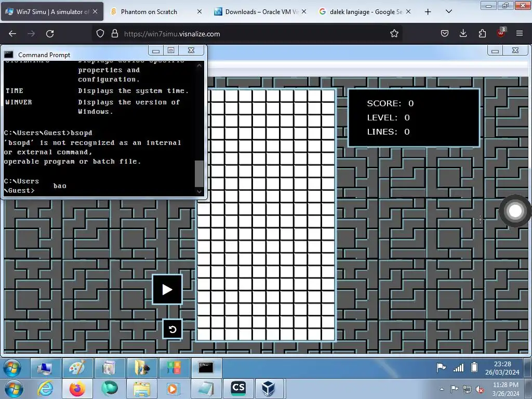
Task: Close the simulated Tetris window
Action: click(515, 50)
